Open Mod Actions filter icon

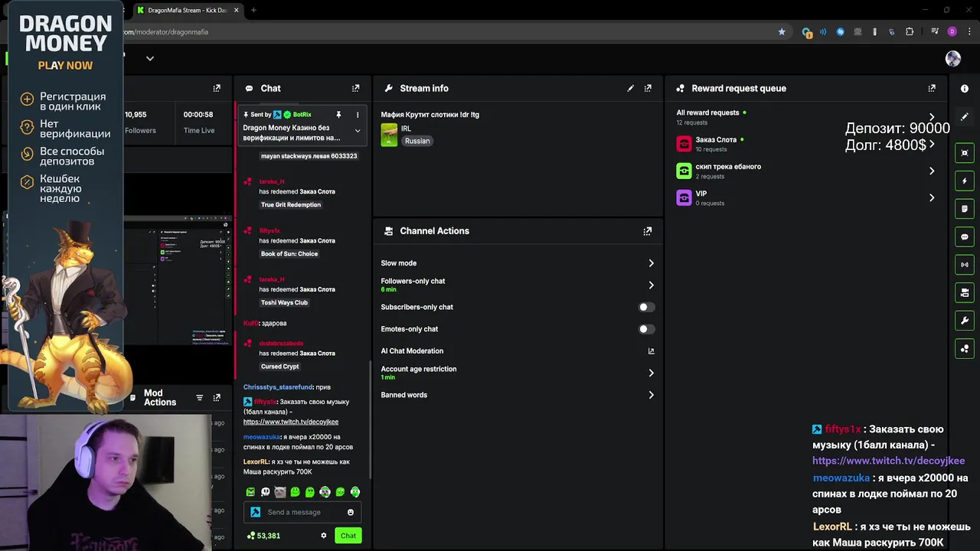click(200, 398)
